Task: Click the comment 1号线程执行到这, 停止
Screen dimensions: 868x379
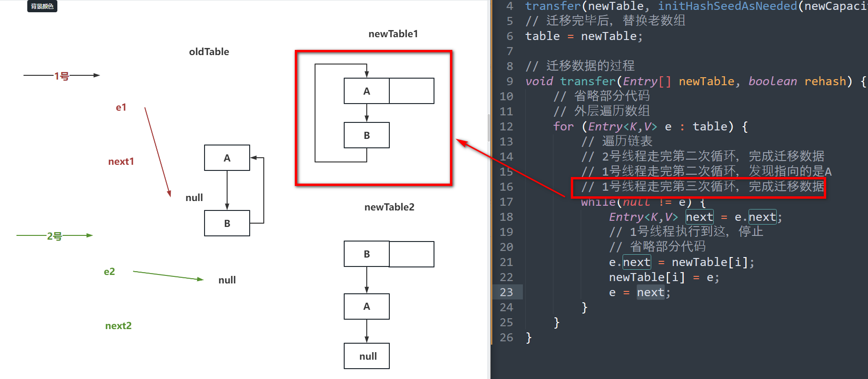Action: pos(686,232)
